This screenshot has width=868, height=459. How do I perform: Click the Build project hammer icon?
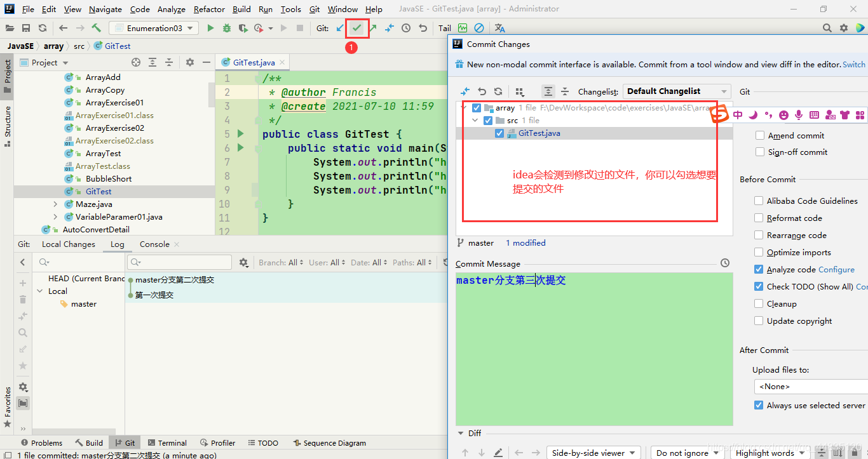pyautogui.click(x=97, y=28)
